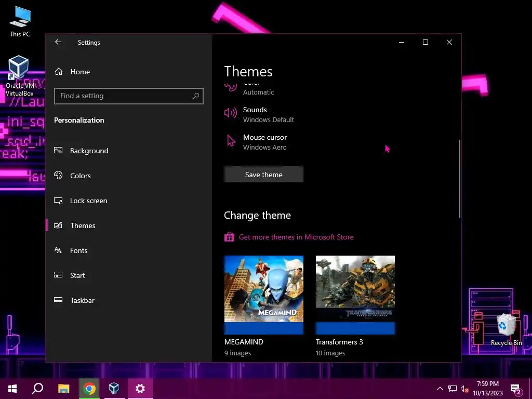532x399 pixels.
Task: Open the Taskbar settings page
Action: click(82, 300)
